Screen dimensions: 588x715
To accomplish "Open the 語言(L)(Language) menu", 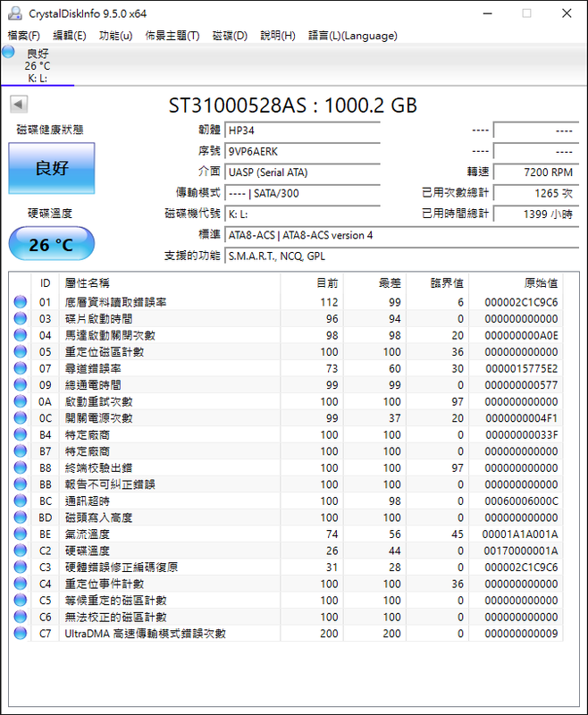I will (x=353, y=36).
